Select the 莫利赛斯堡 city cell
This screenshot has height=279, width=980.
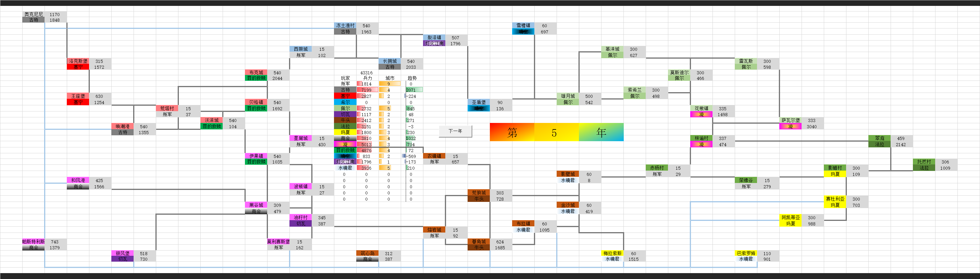278,242
